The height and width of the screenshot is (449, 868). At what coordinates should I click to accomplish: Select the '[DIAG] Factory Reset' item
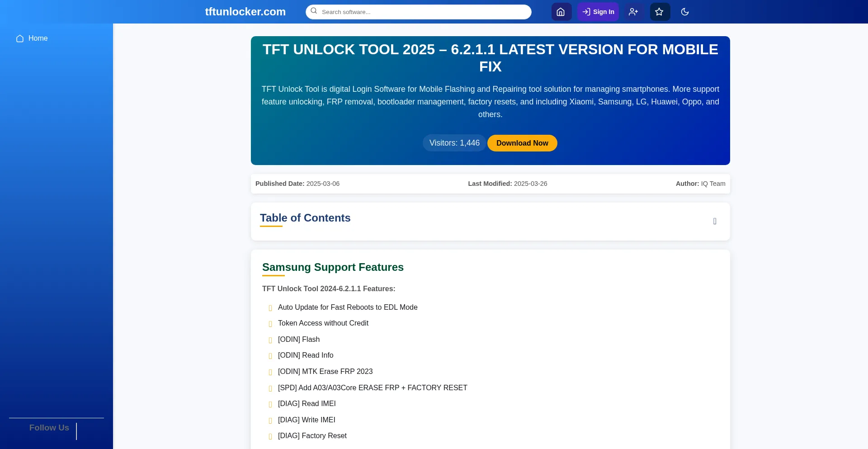point(312,436)
